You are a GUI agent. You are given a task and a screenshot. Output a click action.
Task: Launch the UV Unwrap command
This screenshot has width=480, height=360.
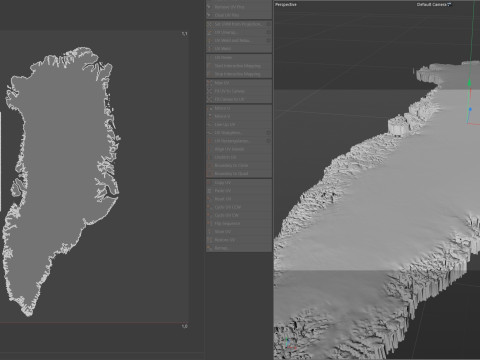(239, 32)
